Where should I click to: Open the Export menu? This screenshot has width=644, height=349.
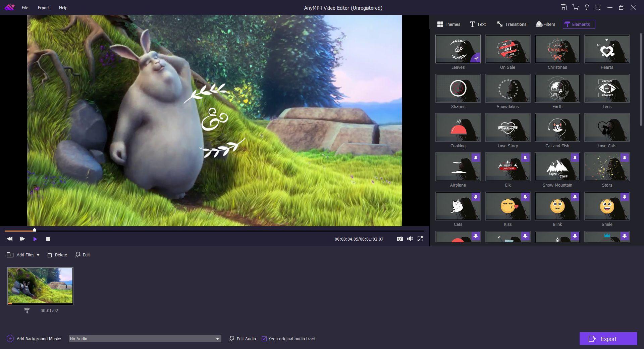pyautogui.click(x=43, y=7)
